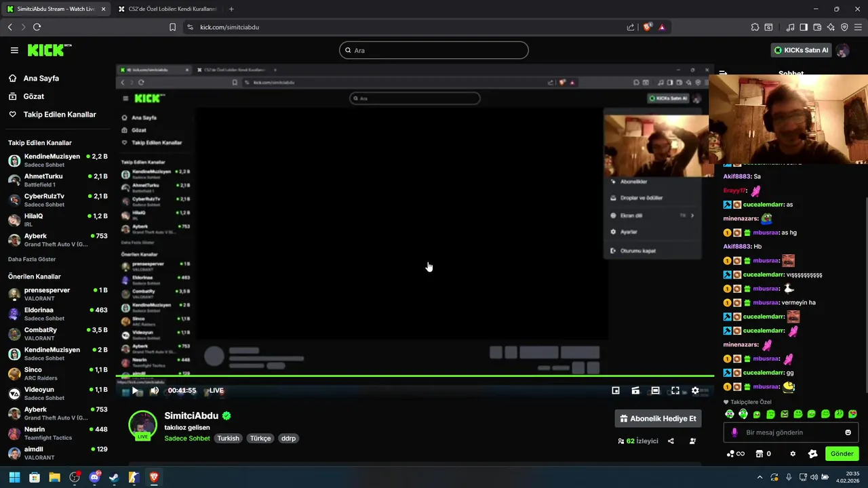The width and height of the screenshot is (868, 488).
Task: Focus the Ara search box
Action: (434, 50)
